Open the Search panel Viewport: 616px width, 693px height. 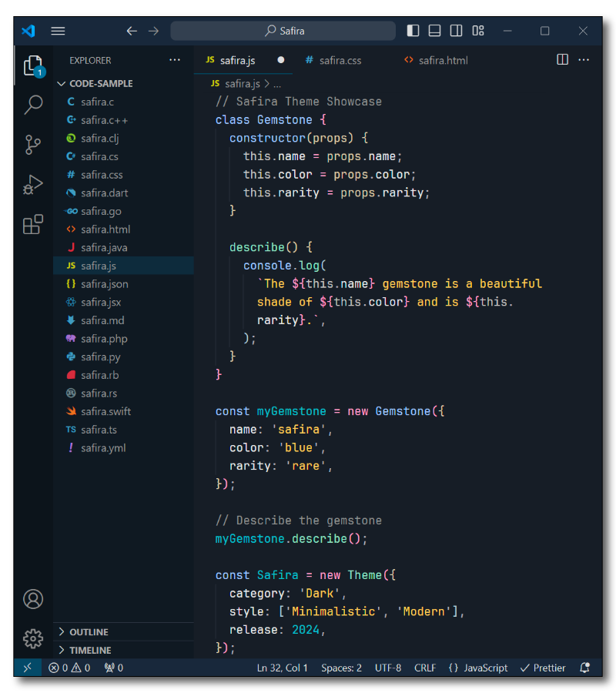(x=33, y=103)
